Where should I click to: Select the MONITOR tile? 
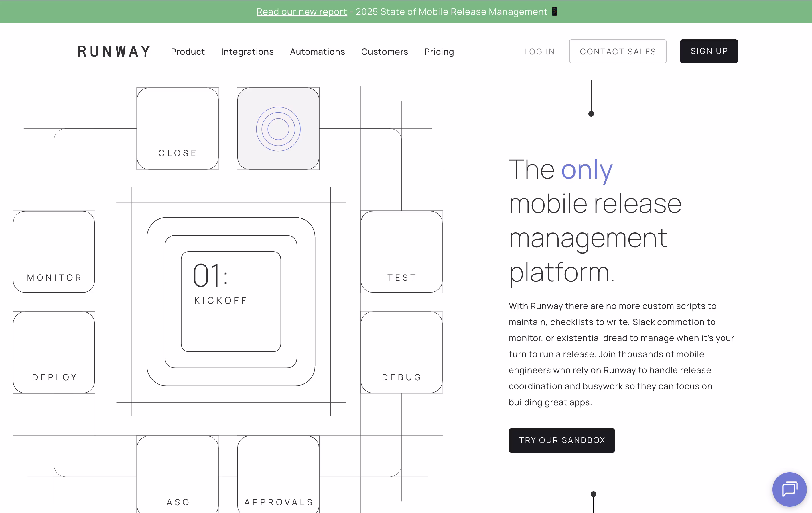[x=54, y=252]
